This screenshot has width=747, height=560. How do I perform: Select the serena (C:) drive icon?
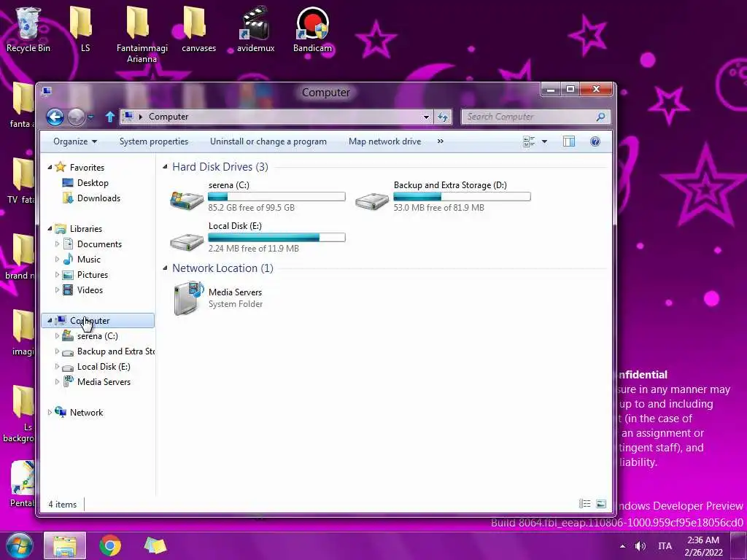187,201
